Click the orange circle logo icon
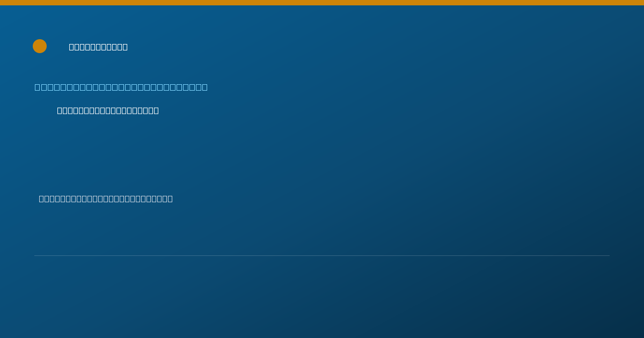This screenshot has height=338, width=644. point(40,46)
